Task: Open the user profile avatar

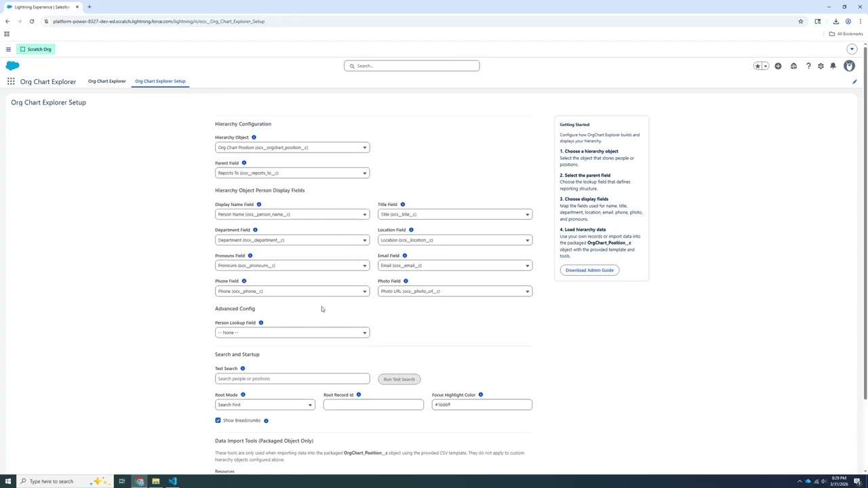Action: [849, 66]
